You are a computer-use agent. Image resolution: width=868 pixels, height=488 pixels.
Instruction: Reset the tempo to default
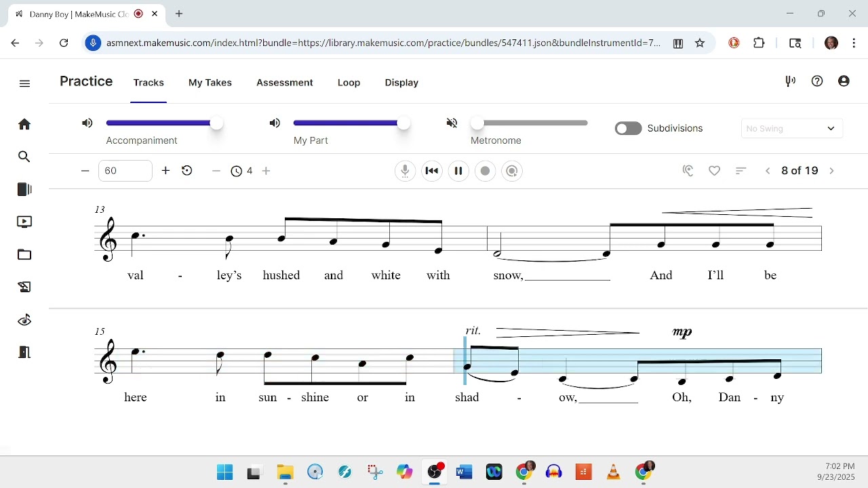187,171
